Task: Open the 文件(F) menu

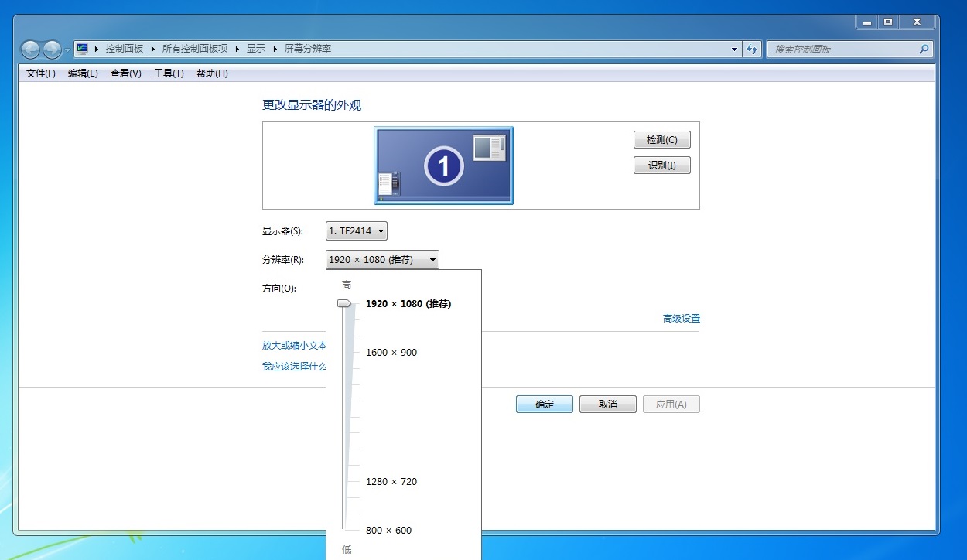Action: 41,73
